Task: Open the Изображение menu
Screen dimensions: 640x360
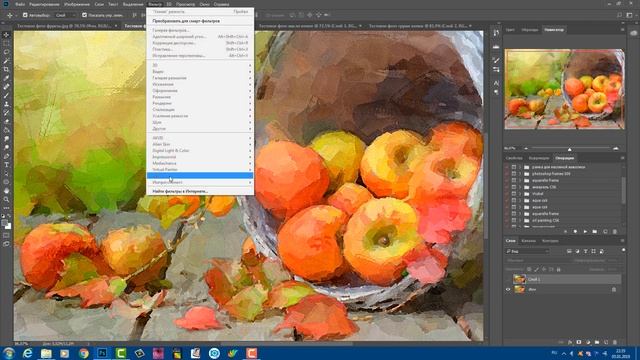Action: 77,4
